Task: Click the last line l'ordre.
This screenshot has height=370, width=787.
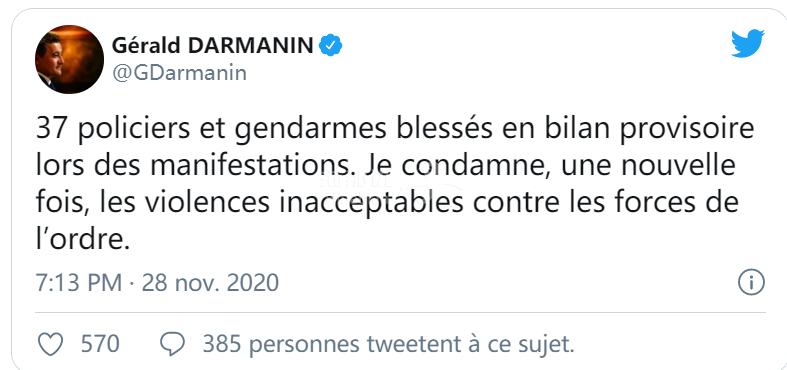Action: [x=79, y=240]
